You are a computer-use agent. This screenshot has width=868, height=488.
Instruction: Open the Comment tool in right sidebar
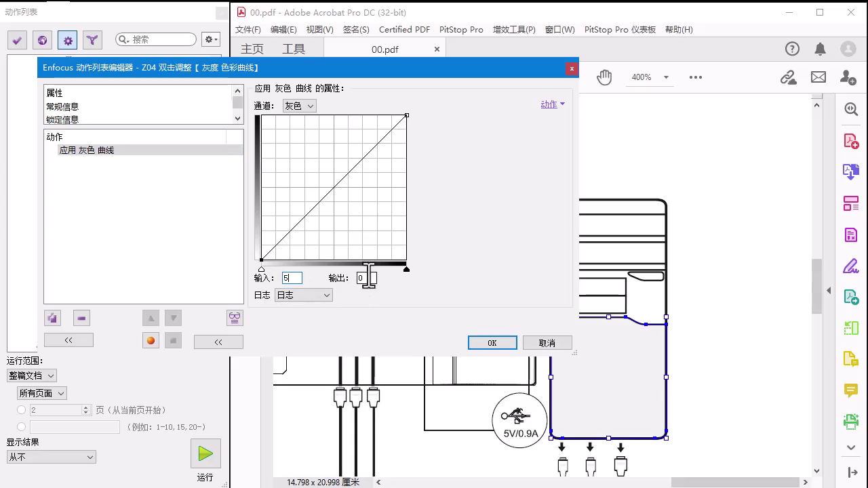(851, 390)
